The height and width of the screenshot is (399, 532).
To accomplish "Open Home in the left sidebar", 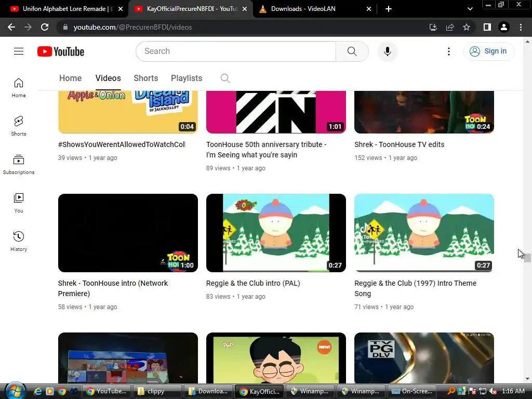I will pyautogui.click(x=19, y=88).
